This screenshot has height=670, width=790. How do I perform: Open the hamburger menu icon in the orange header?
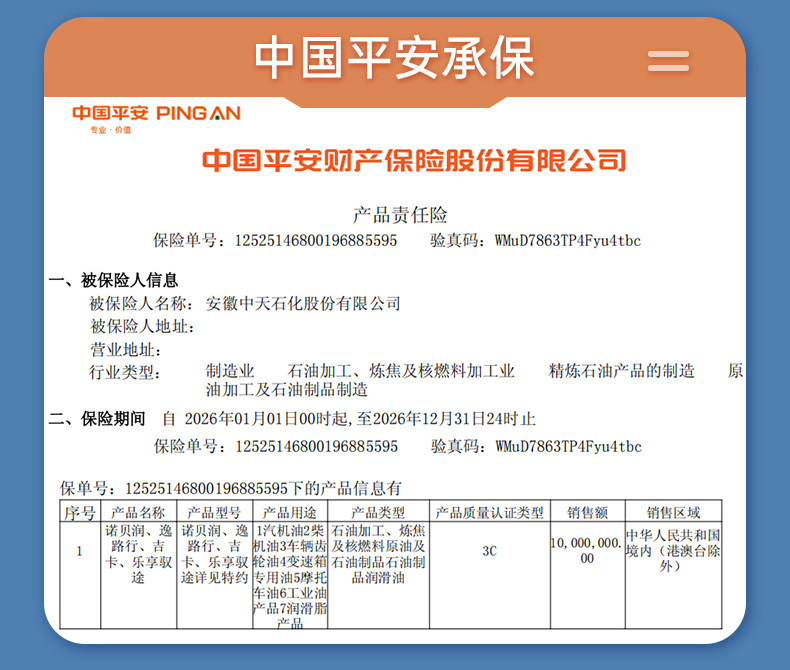coord(668,61)
